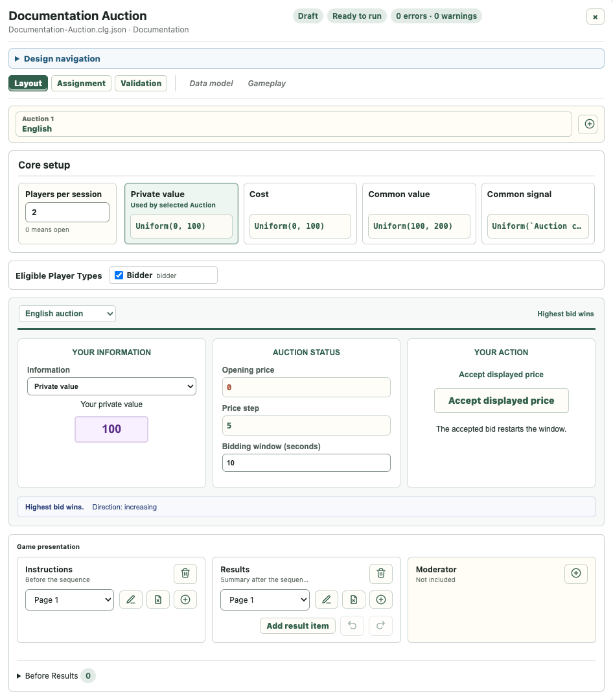Click the 0 means open hint
613x700 pixels.
(47, 229)
